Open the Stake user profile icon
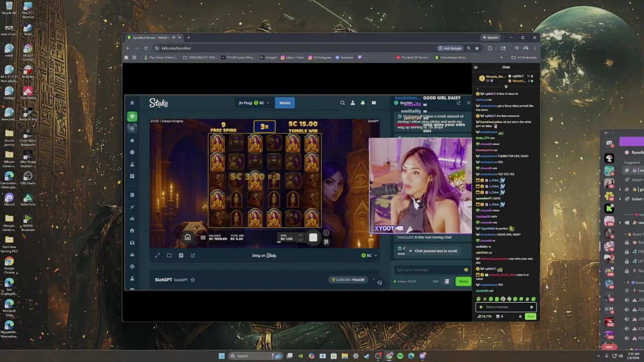 pyautogui.click(x=353, y=103)
